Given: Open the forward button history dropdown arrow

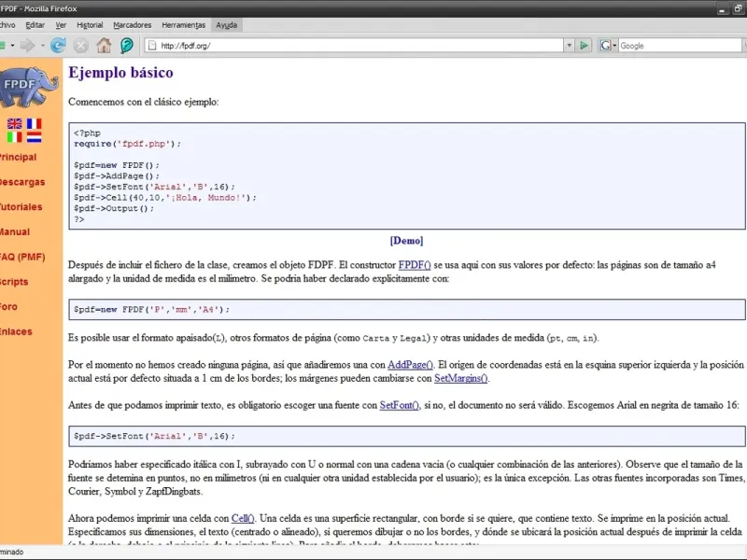Looking at the screenshot, I should click(x=42, y=46).
